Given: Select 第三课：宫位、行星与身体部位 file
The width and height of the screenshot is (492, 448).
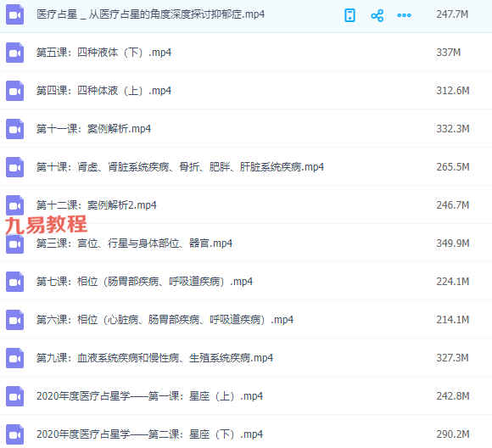Looking at the screenshot, I should click(x=134, y=244).
